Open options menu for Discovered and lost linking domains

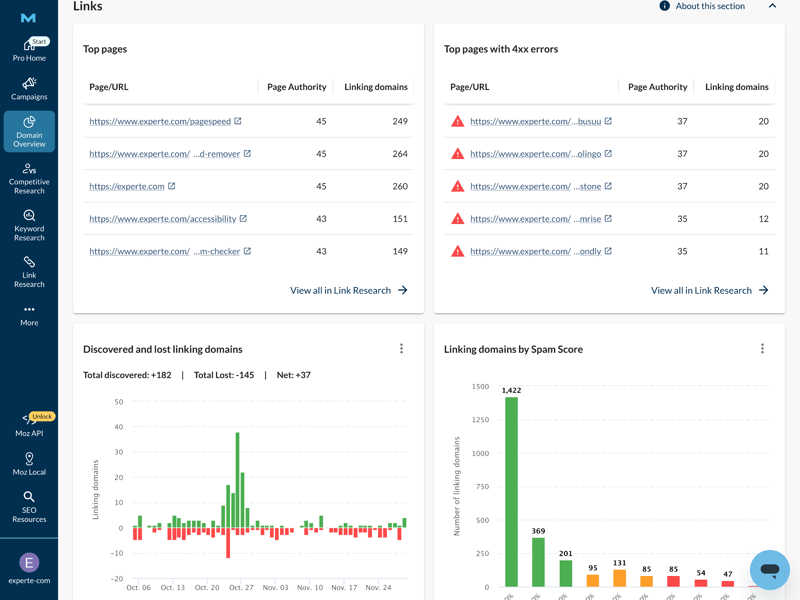click(x=401, y=349)
